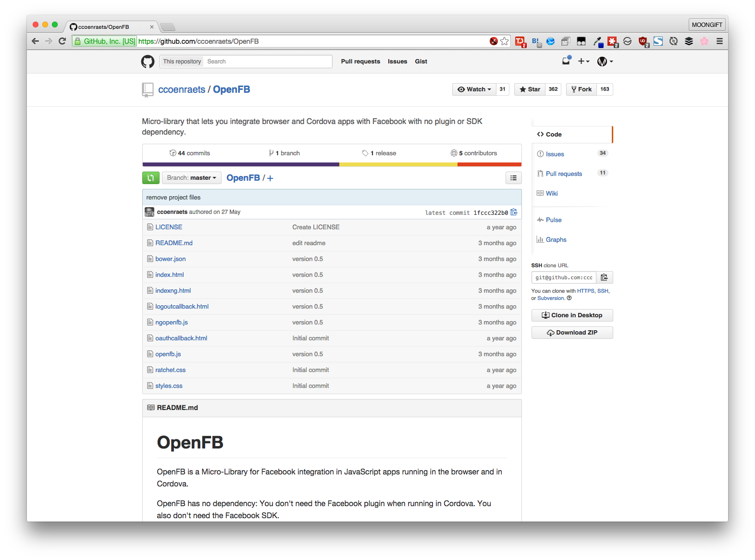Viewport: 755px width, 560px height.
Task: Click the Download ZIP button
Action: point(572,333)
